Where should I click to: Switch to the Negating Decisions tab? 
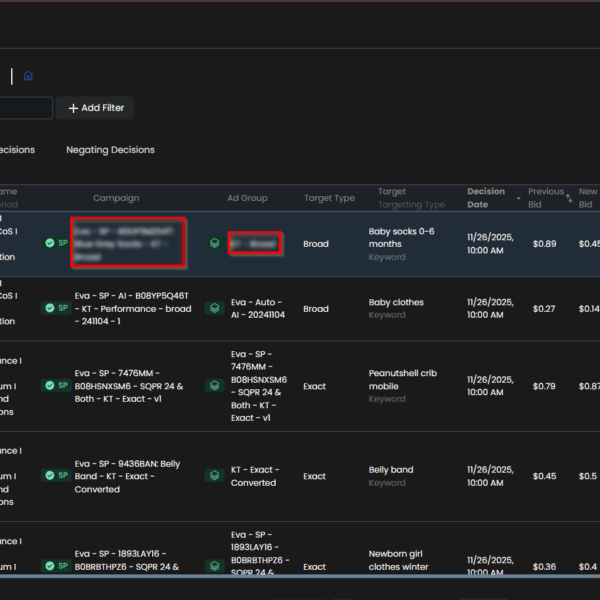[x=110, y=150]
